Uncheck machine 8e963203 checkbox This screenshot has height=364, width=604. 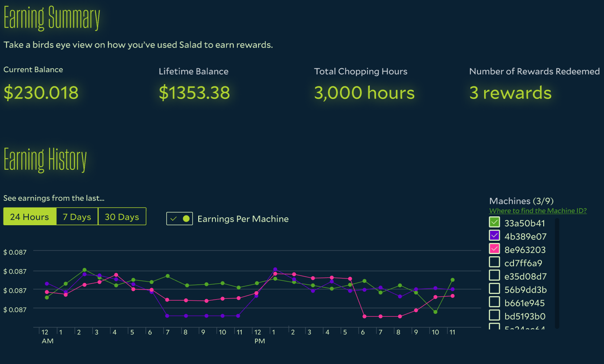(494, 249)
